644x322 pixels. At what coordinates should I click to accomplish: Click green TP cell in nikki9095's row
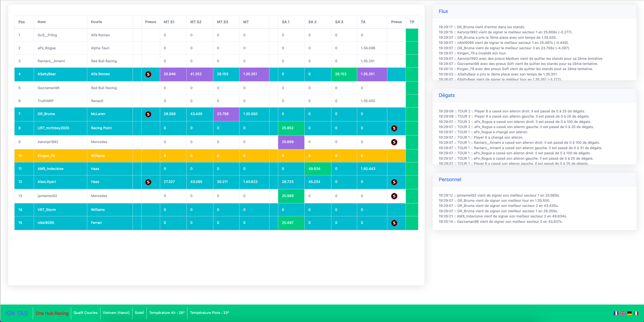(x=412, y=223)
